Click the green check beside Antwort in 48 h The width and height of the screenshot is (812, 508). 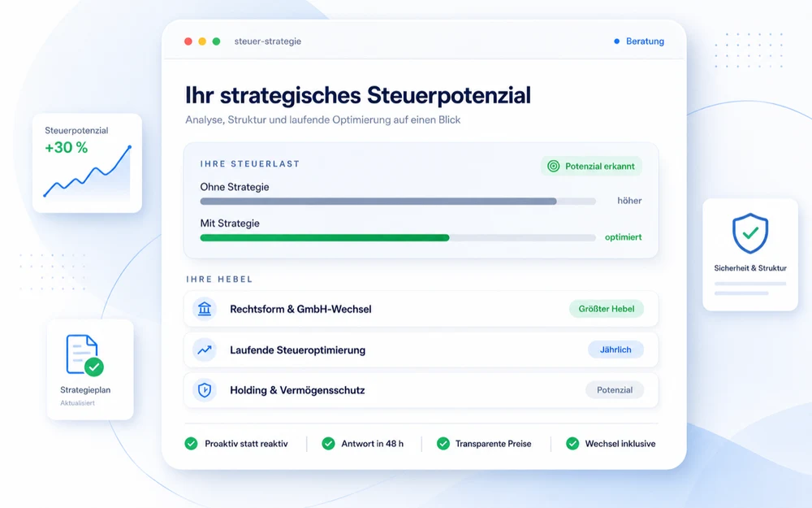[x=328, y=443]
